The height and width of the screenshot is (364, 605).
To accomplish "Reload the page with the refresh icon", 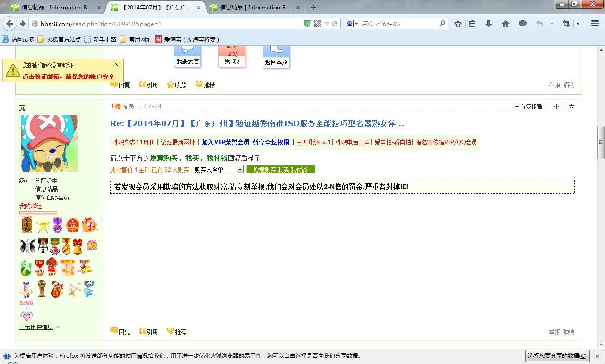I will click(335, 24).
